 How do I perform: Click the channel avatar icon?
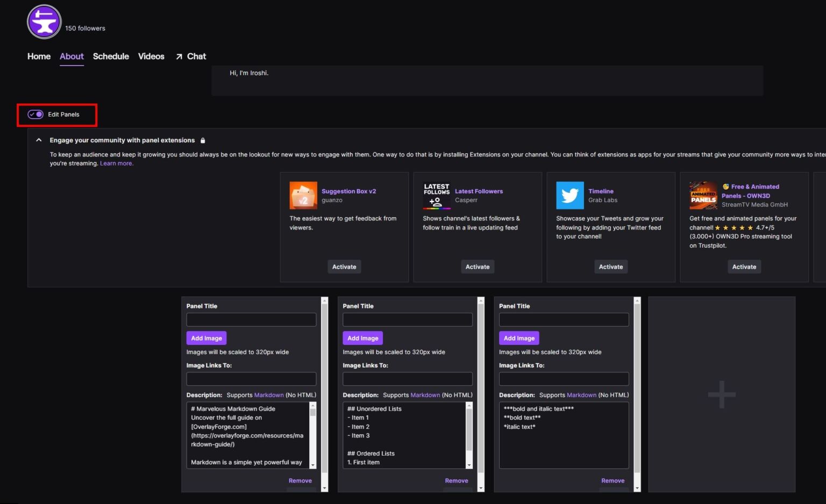(44, 21)
